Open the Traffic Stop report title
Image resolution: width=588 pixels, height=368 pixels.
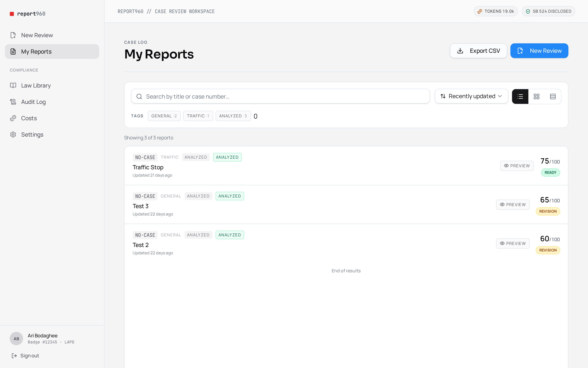148,167
